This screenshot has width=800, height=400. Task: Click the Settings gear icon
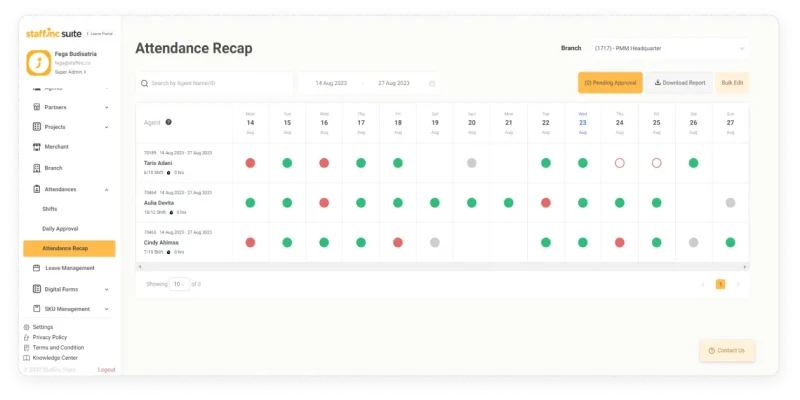tap(27, 327)
